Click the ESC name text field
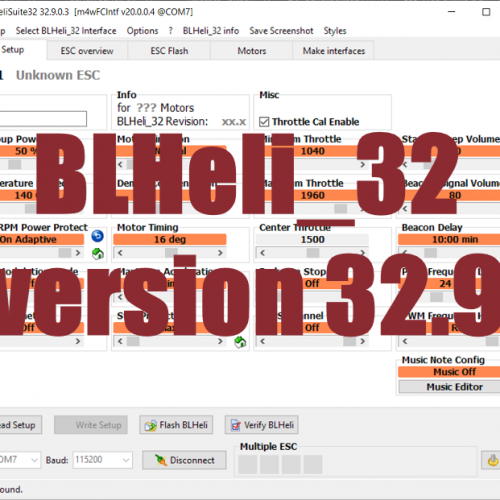This screenshot has width=500, height=500. tap(43, 119)
